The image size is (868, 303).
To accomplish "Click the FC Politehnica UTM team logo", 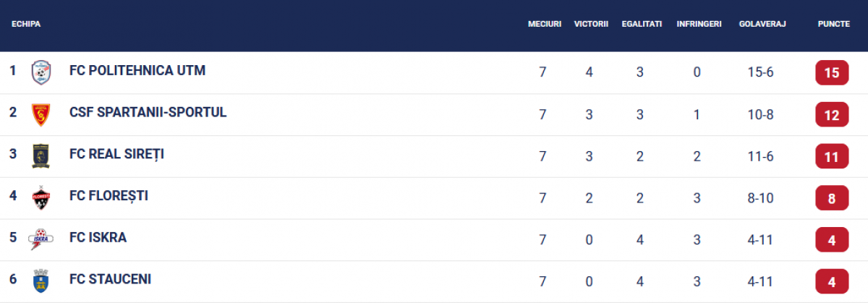I will tap(41, 72).
